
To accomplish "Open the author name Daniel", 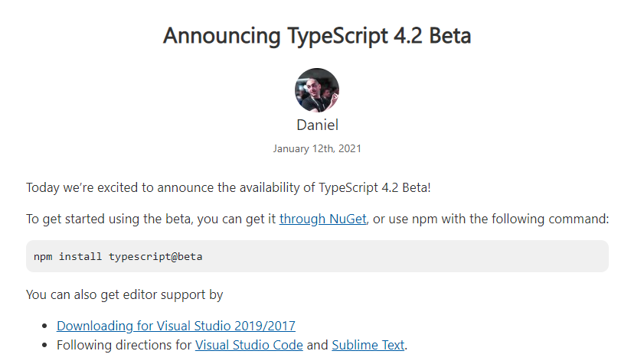I will (317, 125).
